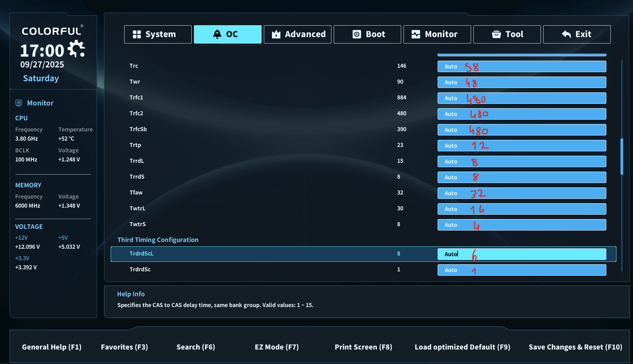Open the Trfc1 Auto value field
Screen dimensions: 633x364
pyautogui.click(x=522, y=98)
